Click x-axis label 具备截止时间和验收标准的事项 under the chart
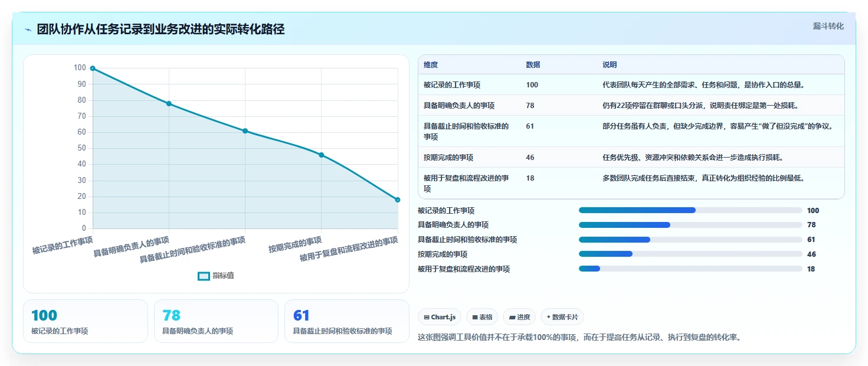Viewport: 868px width, 366px height. pyautogui.click(x=192, y=250)
